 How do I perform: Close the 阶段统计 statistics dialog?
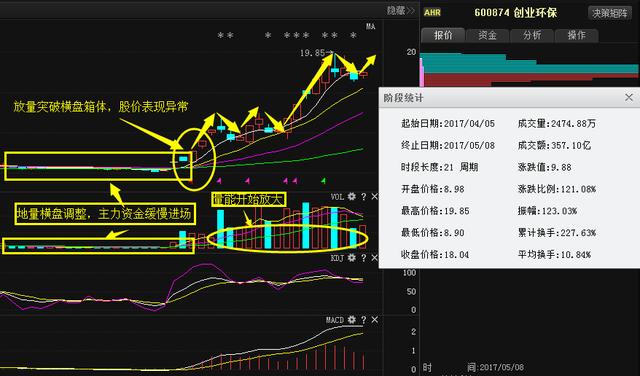coord(629,98)
